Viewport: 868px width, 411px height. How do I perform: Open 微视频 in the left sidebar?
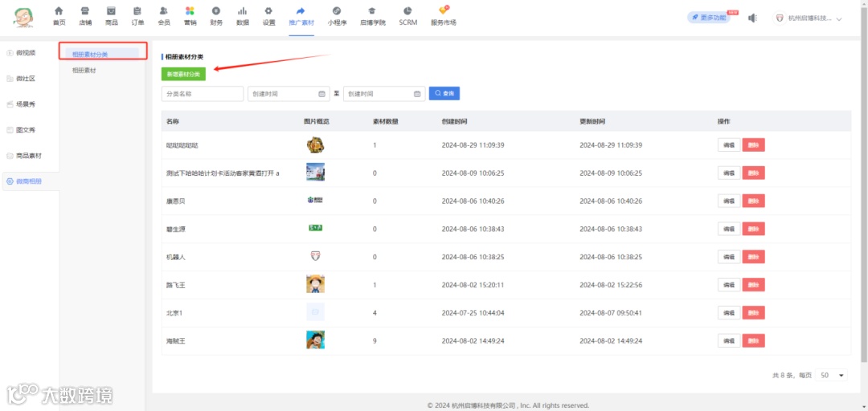[x=26, y=52]
